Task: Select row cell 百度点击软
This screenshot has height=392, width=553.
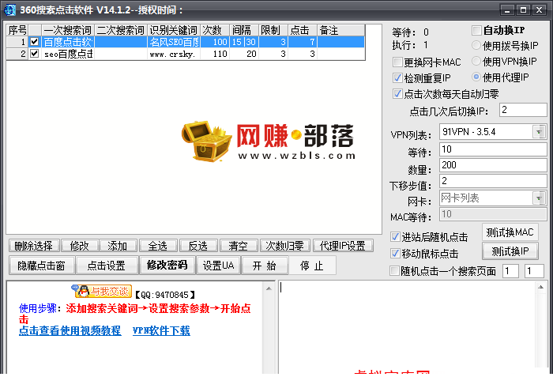Action: pos(68,42)
